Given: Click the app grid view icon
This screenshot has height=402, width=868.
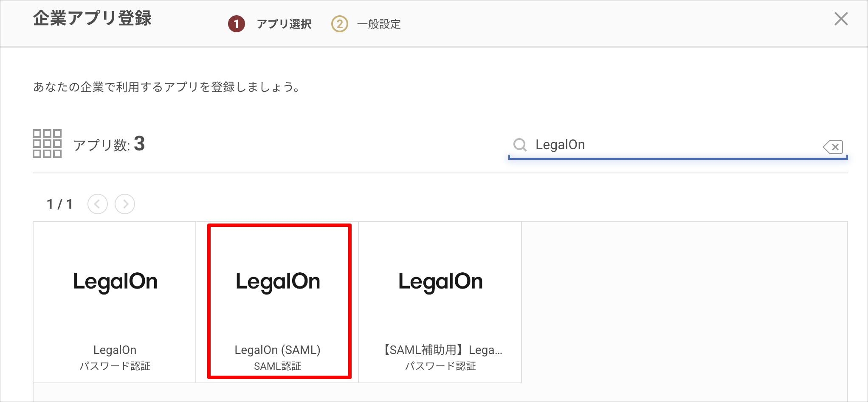Looking at the screenshot, I should click(x=47, y=144).
